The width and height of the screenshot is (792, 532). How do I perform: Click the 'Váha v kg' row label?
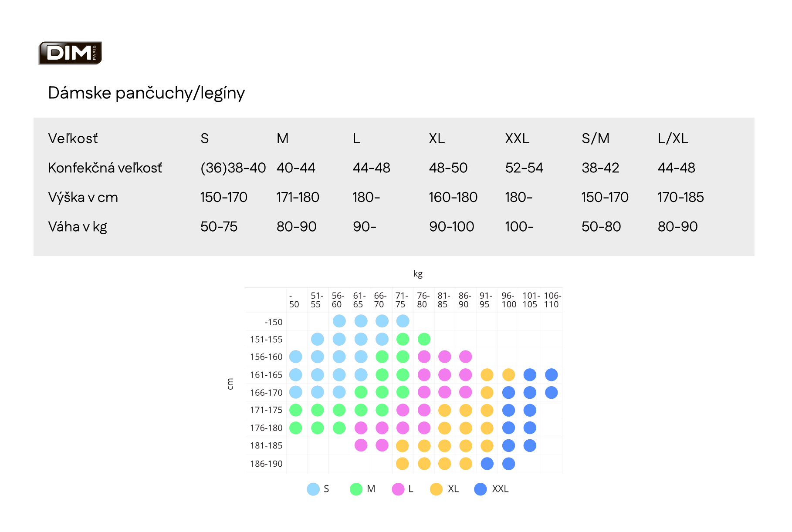tap(78, 226)
